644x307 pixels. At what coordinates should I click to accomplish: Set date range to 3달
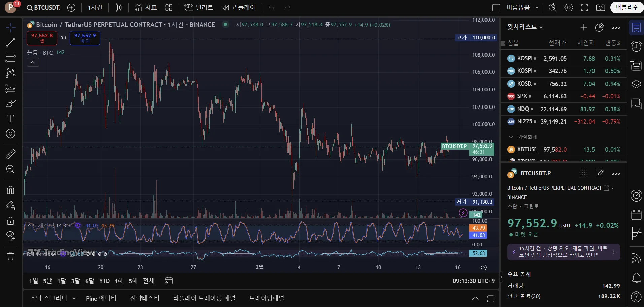click(x=75, y=281)
